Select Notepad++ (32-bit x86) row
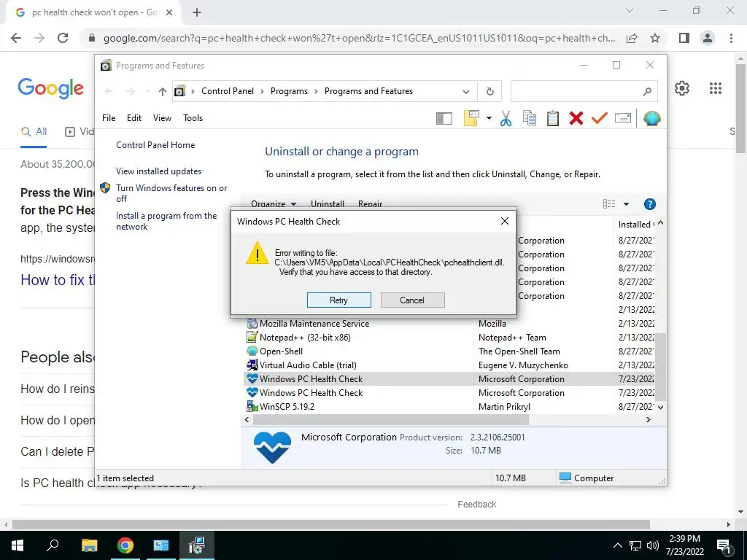 (451, 337)
